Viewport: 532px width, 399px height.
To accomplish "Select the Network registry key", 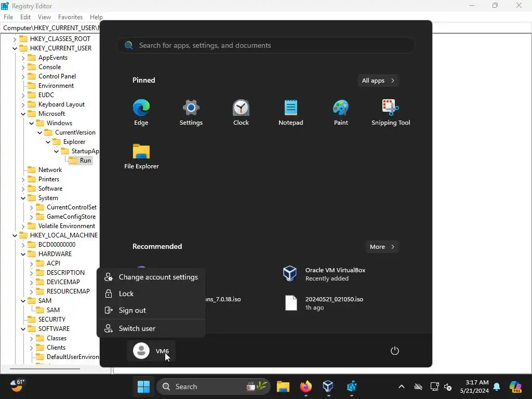I will (x=50, y=170).
